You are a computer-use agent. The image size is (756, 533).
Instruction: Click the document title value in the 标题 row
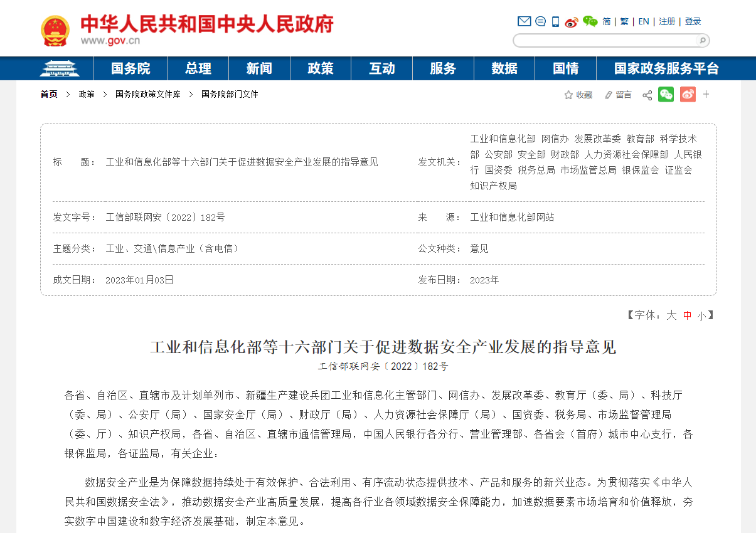coord(242,162)
